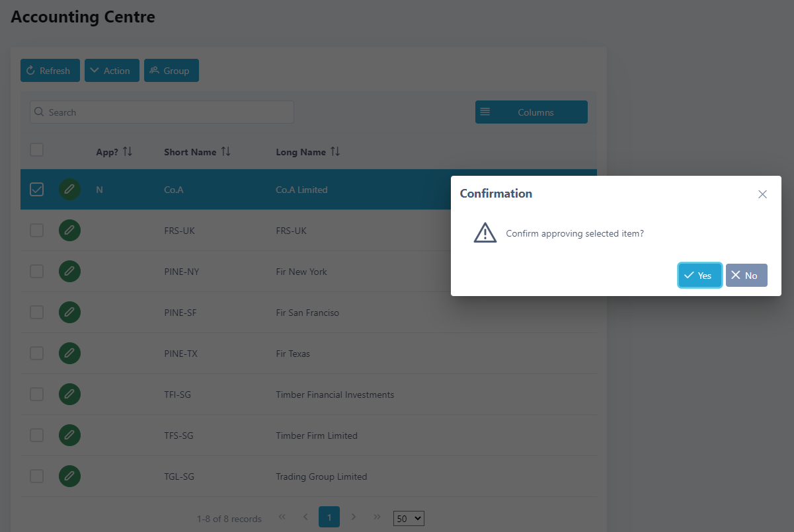Open the Action dropdown menu

pyautogui.click(x=112, y=71)
